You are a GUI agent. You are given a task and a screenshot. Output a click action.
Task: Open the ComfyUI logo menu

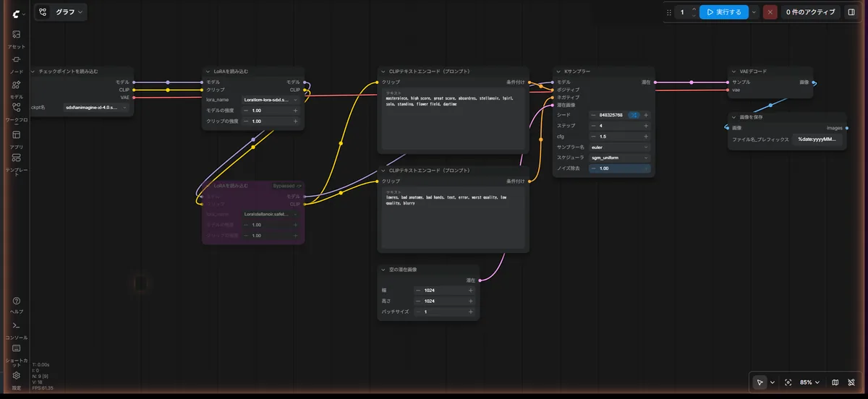tap(17, 12)
